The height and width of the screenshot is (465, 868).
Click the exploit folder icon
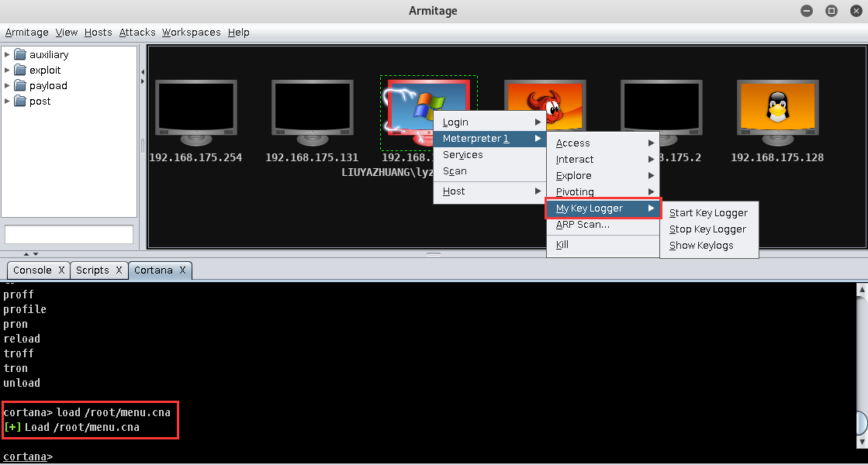[x=20, y=70]
